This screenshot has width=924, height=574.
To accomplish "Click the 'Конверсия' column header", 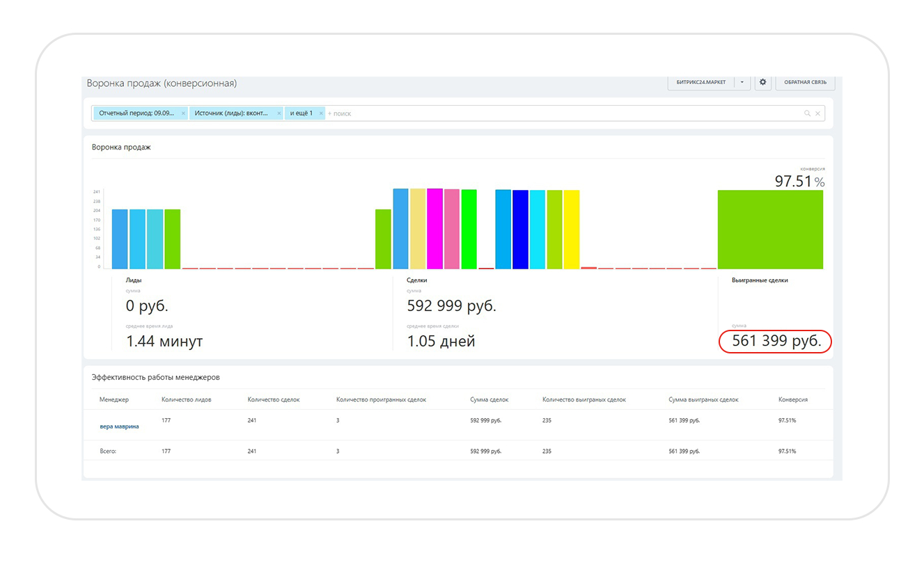I will coord(793,399).
